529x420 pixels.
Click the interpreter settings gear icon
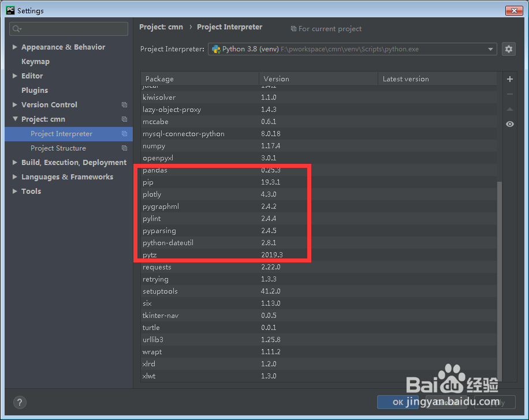click(x=508, y=49)
